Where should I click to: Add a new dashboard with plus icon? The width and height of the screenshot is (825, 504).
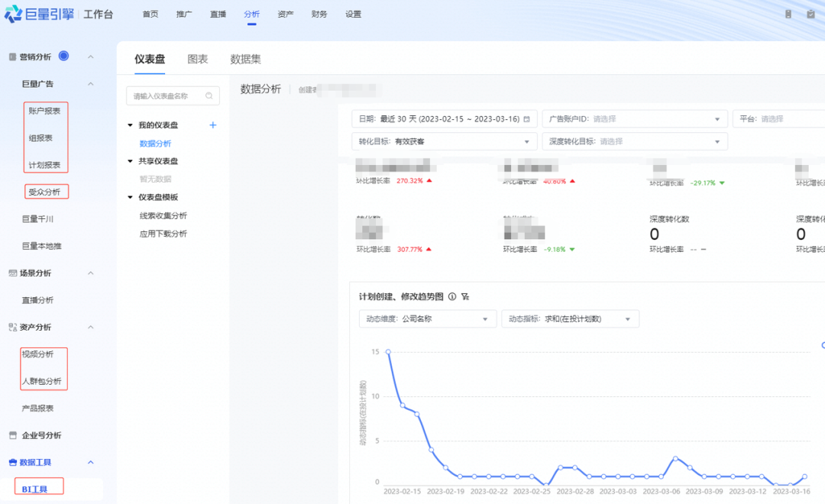click(x=213, y=125)
